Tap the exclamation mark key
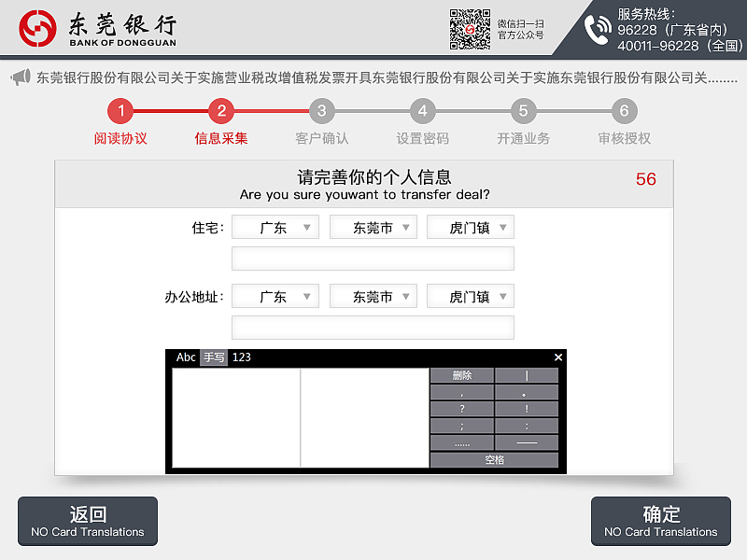This screenshot has width=747, height=560. [x=527, y=409]
